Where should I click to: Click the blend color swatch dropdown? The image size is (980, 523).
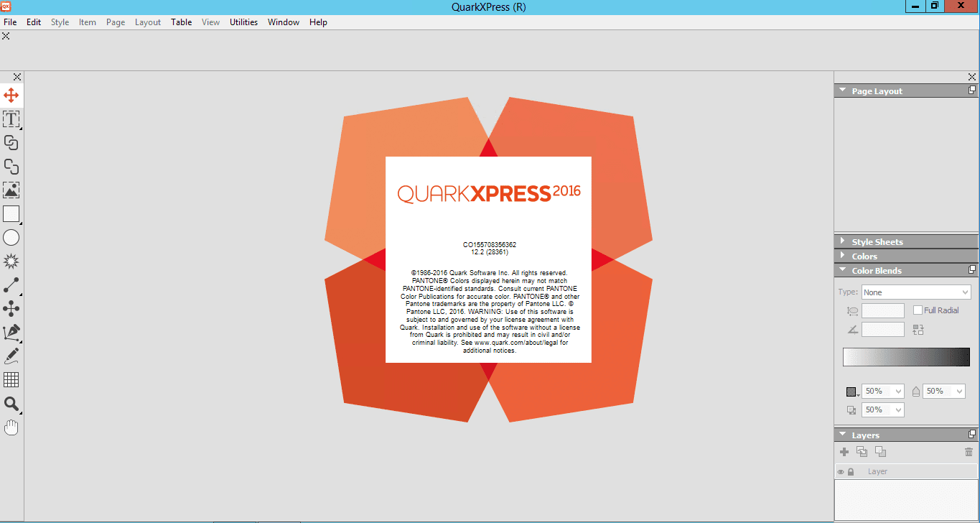[x=852, y=392]
